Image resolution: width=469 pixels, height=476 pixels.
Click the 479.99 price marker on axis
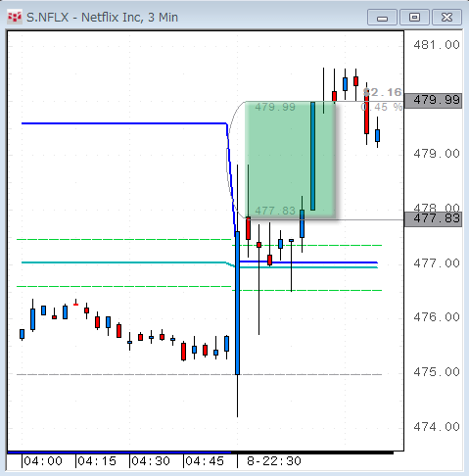(x=433, y=100)
